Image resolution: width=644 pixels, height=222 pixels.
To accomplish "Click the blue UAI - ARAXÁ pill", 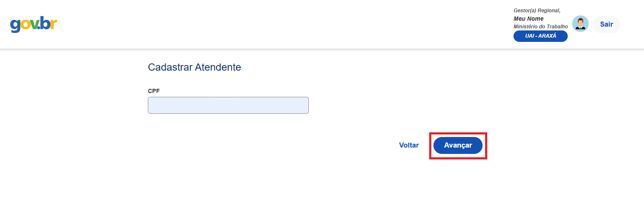I will (540, 36).
